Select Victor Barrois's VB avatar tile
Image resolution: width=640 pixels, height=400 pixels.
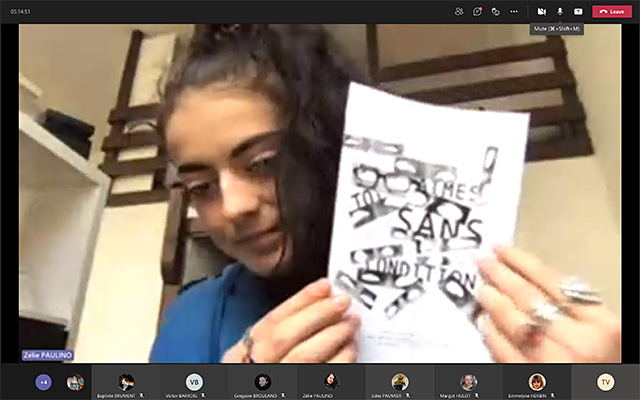click(x=194, y=382)
